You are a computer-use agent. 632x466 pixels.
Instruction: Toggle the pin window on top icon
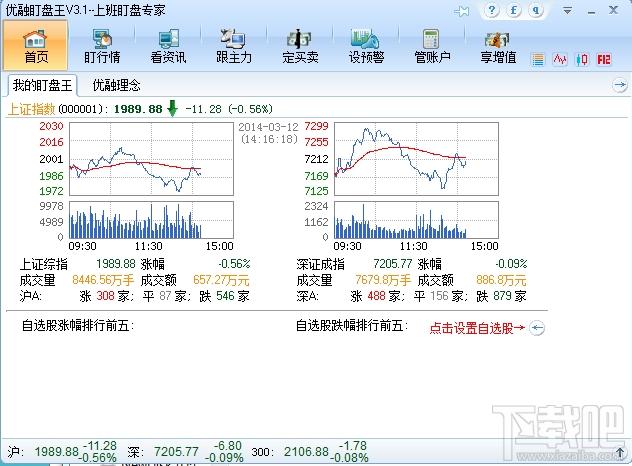coord(462,10)
